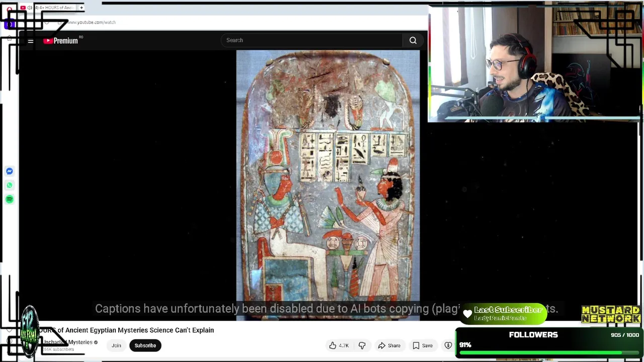Image resolution: width=644 pixels, height=362 pixels.
Task: Click the magnifier search button
Action: (413, 40)
